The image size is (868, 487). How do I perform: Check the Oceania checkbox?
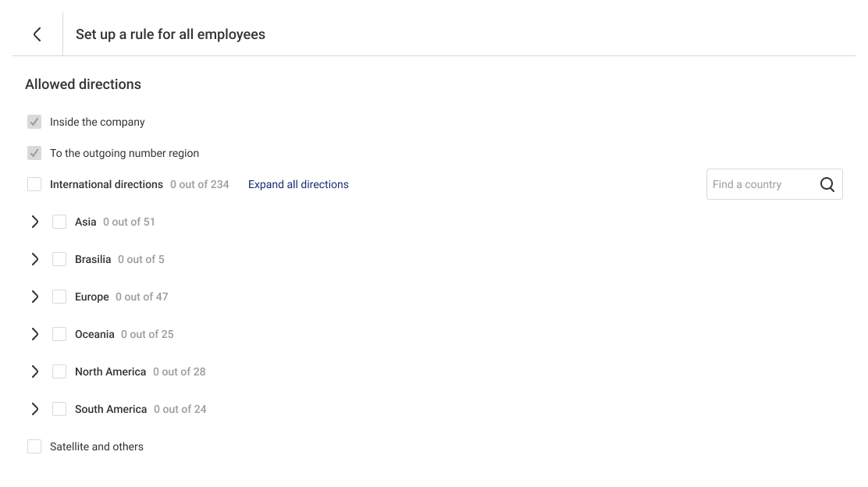[59, 334]
